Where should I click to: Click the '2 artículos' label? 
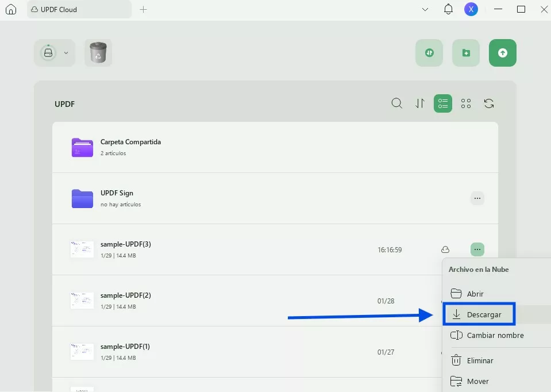[113, 153]
